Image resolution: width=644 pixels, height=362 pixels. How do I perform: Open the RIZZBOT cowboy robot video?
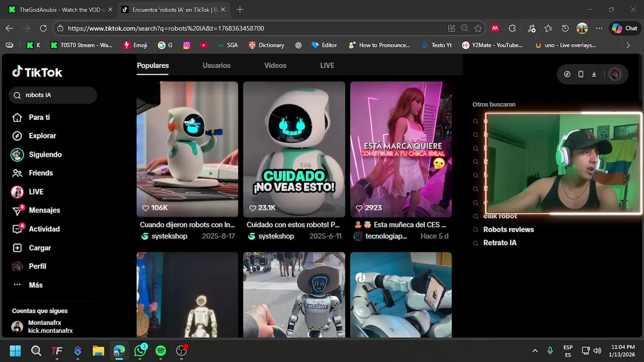coord(294,295)
